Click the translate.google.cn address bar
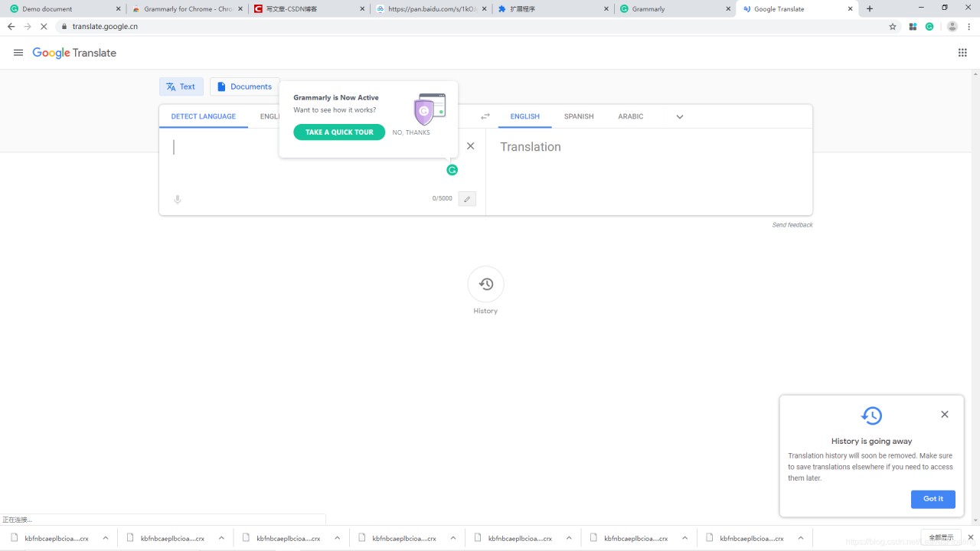This screenshot has height=551, width=980. coord(475,26)
